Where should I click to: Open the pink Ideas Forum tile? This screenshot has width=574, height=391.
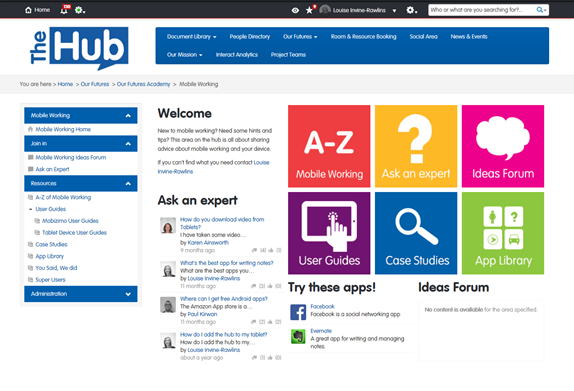[x=503, y=146]
